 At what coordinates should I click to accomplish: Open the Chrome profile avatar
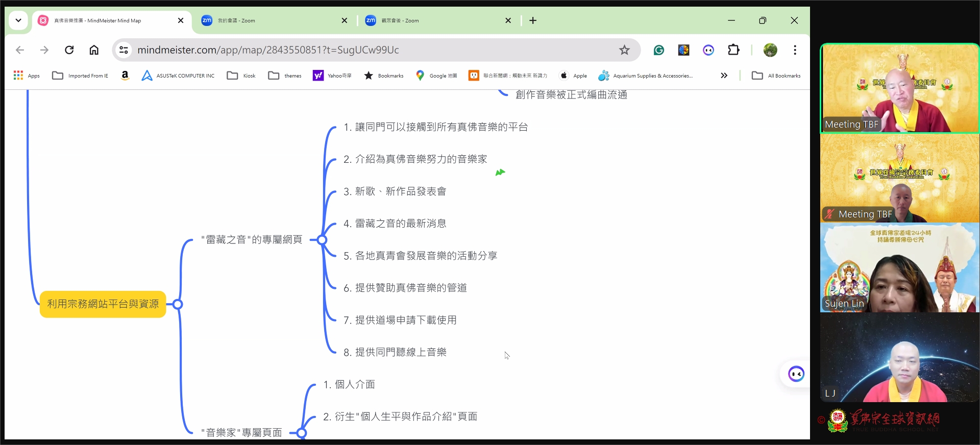(x=770, y=50)
